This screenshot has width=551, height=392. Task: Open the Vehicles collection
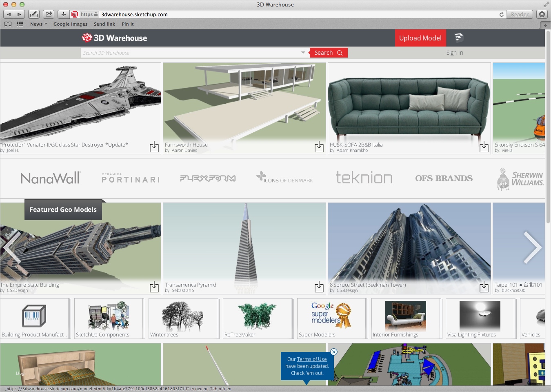coord(532,318)
